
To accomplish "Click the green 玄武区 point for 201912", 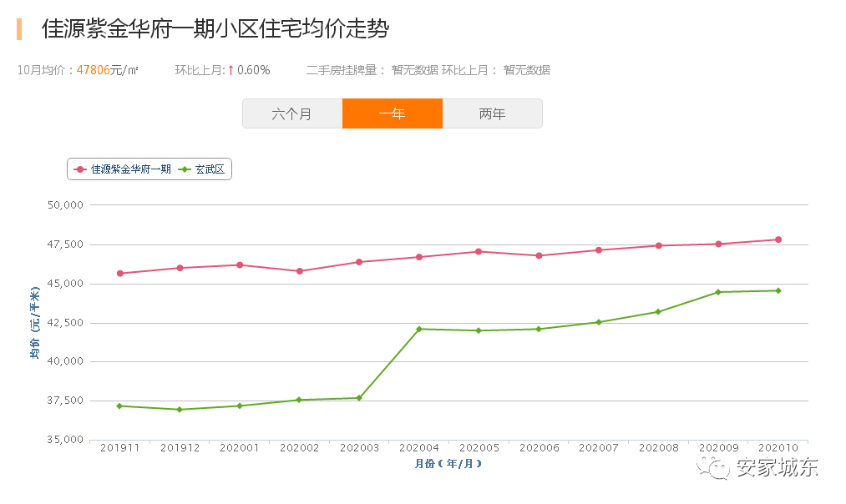I will [180, 410].
